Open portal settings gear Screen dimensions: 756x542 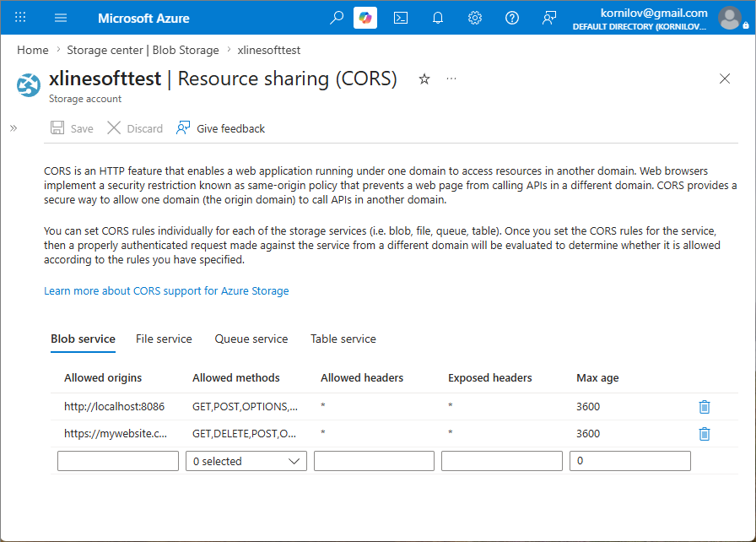(475, 18)
